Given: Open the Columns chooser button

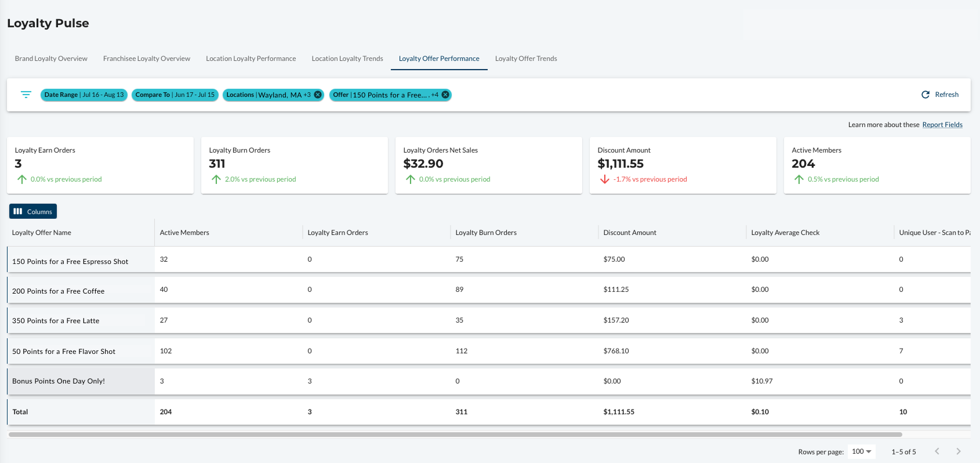Looking at the screenshot, I should pos(33,211).
